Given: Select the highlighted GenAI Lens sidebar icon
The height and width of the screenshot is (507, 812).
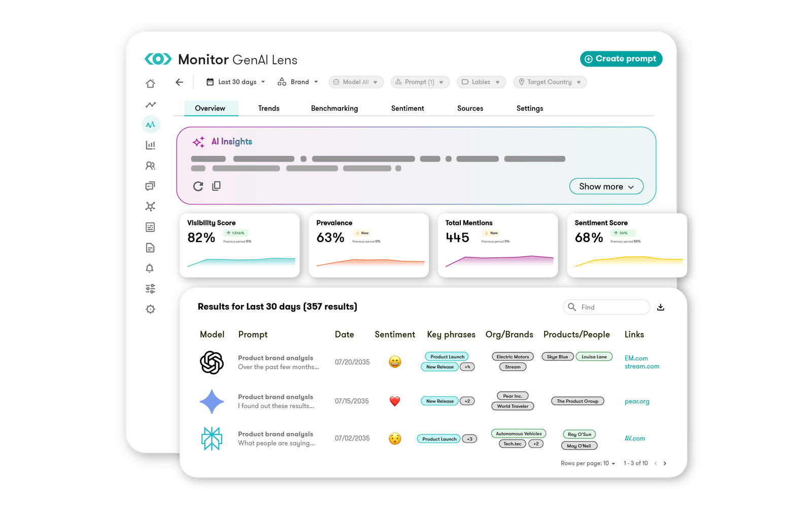Looking at the screenshot, I should pos(151,124).
